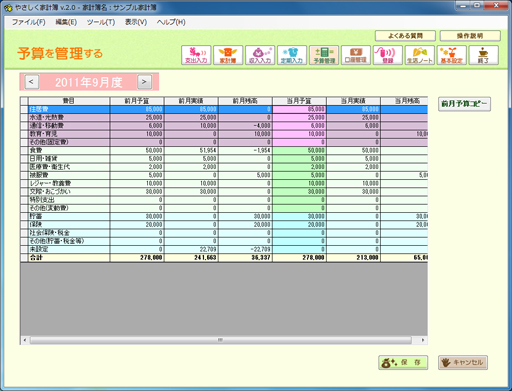The image size is (512, 391).
Task: Click the 費目 column header
Action: coord(69,101)
